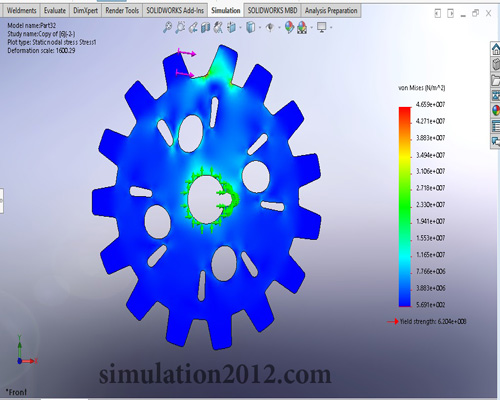The image size is (500, 400).
Task: Click the Display Style icon
Action: click(x=250, y=27)
